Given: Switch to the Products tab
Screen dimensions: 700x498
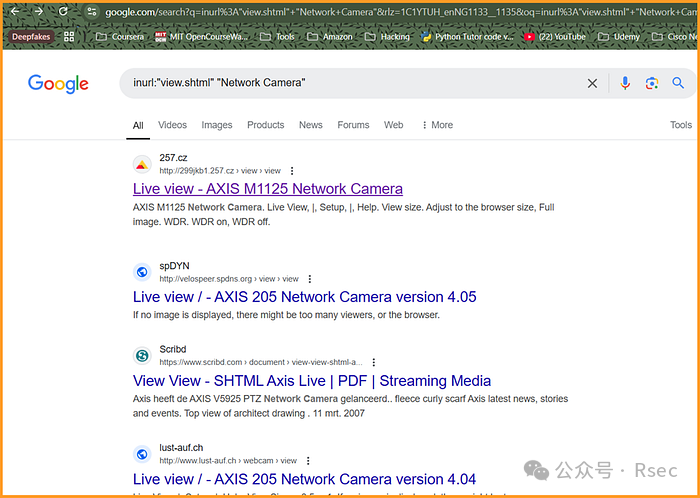Looking at the screenshot, I should coord(266,125).
